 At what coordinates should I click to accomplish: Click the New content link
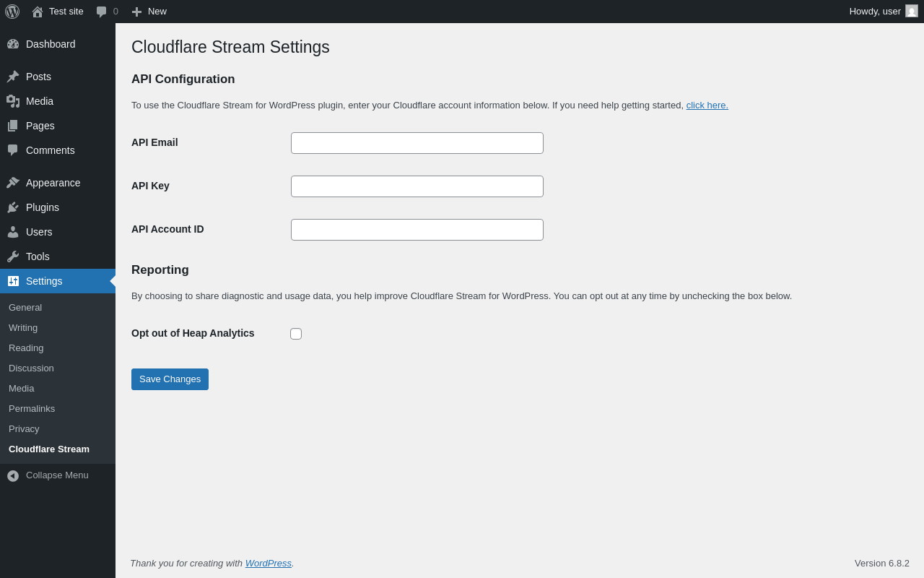pos(157,12)
